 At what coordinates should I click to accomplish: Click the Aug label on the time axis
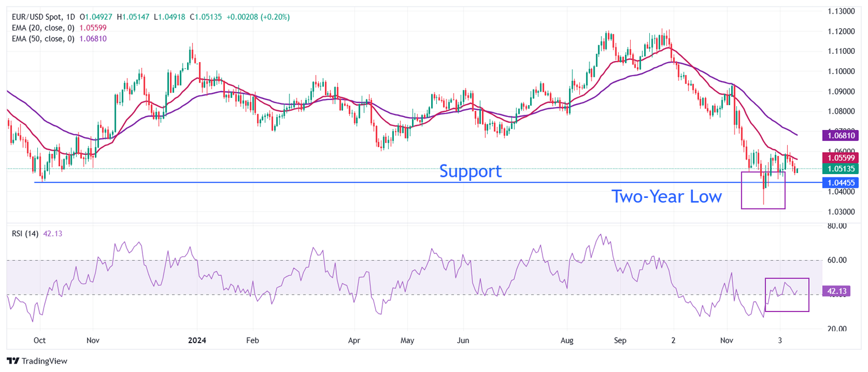tap(567, 341)
